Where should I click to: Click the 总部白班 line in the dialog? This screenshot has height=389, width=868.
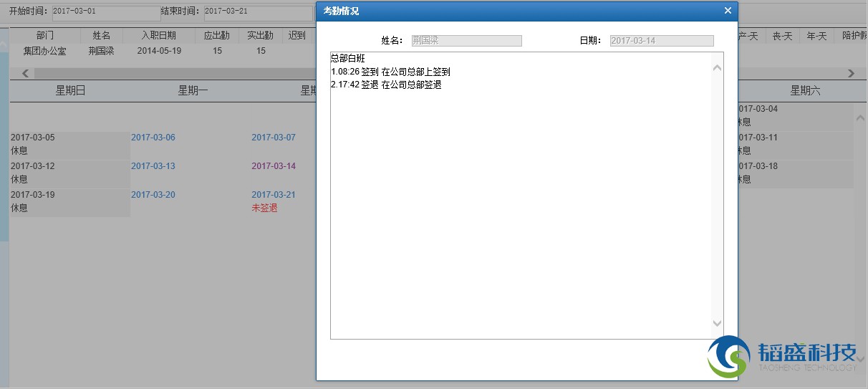[348, 58]
